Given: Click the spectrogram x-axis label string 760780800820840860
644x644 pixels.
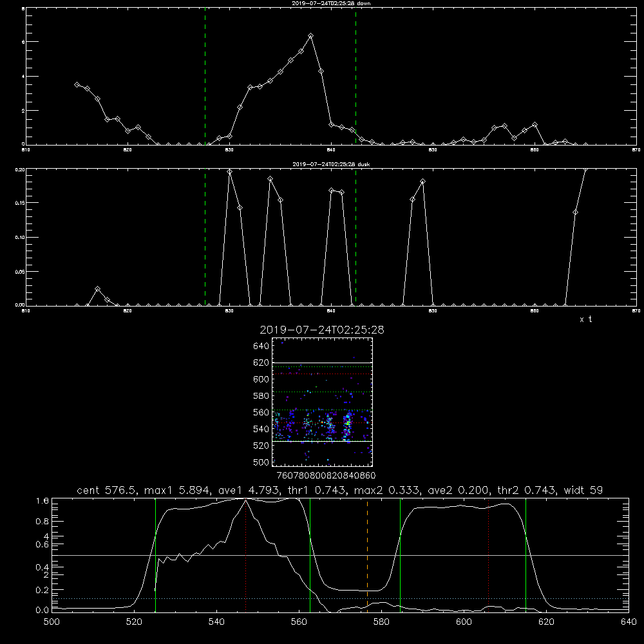Looking at the screenshot, I should click(326, 475).
